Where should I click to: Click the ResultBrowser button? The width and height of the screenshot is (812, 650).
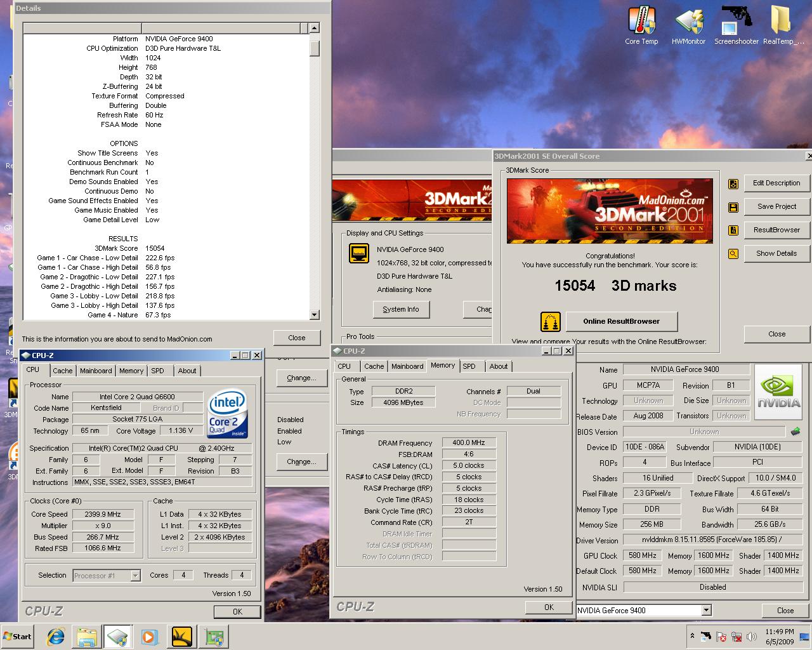click(776, 230)
